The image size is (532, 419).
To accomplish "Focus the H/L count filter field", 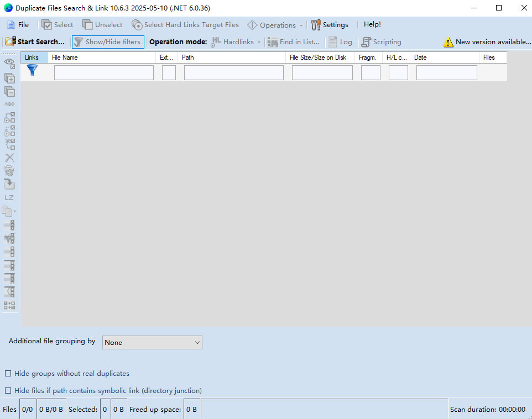I will 398,72.
